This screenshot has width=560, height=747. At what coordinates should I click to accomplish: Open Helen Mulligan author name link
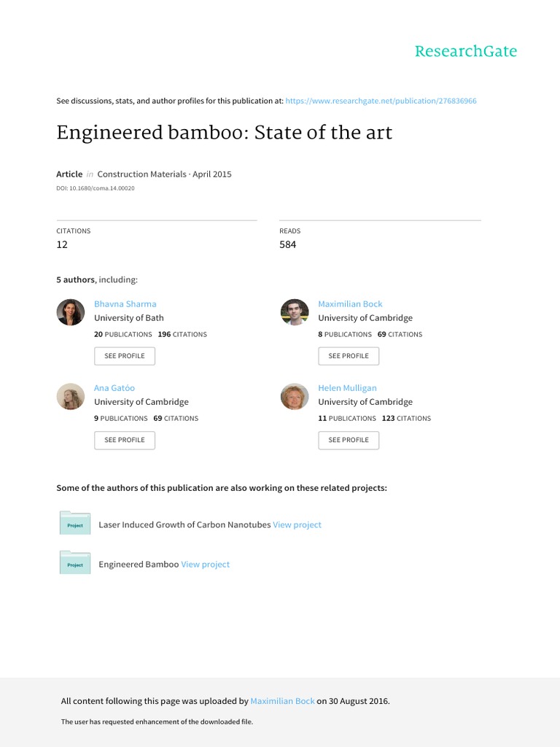tap(347, 388)
